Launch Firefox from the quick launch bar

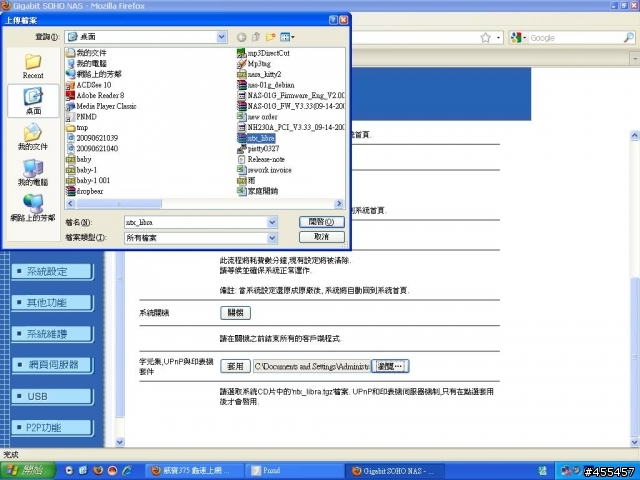(x=98, y=471)
